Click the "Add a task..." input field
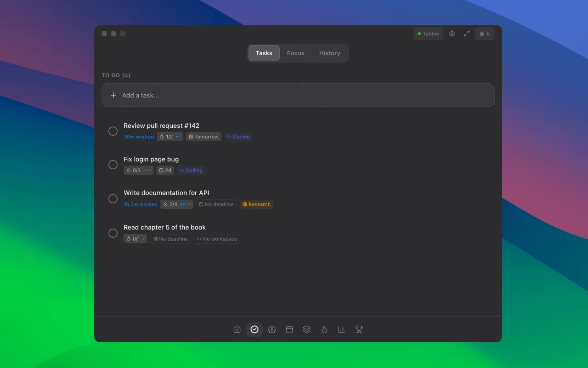Viewport: 588px width, 368px height. click(x=298, y=95)
